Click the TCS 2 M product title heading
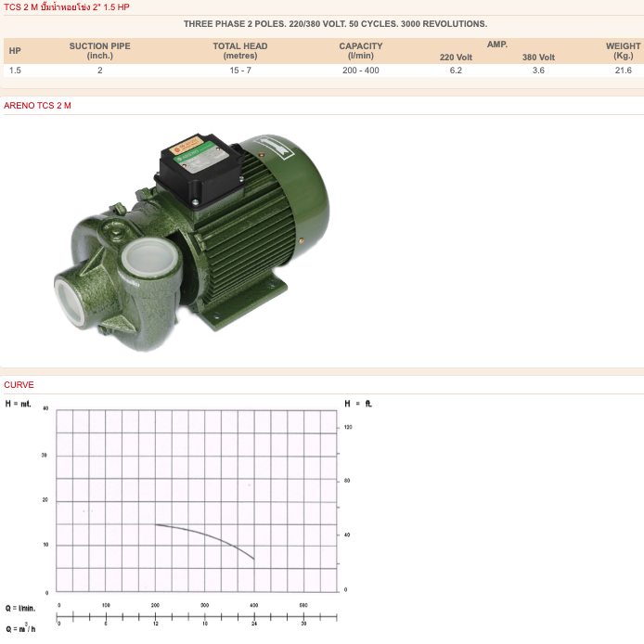644x644 pixels. (x=67, y=7)
